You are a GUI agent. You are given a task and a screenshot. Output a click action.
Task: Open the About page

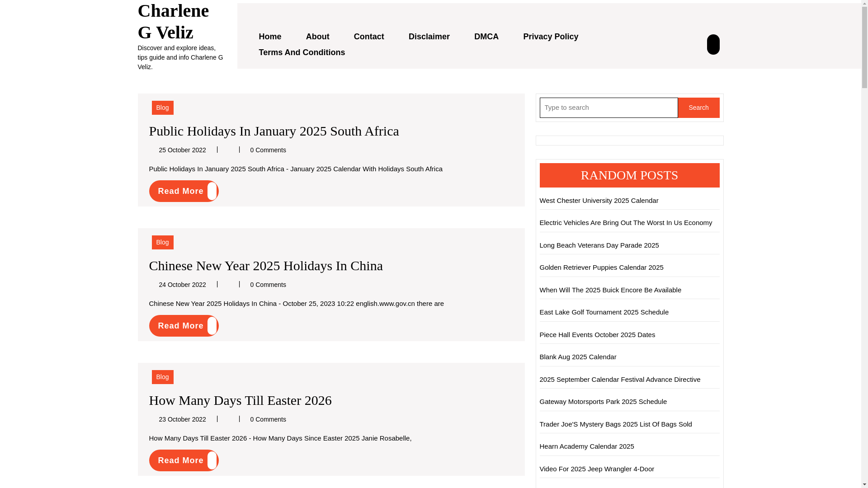click(x=317, y=37)
